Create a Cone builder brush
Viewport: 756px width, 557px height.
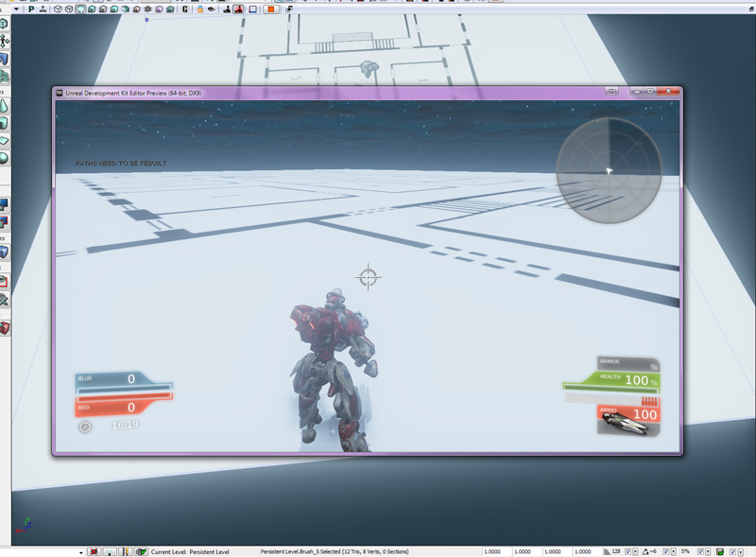click(x=4, y=106)
